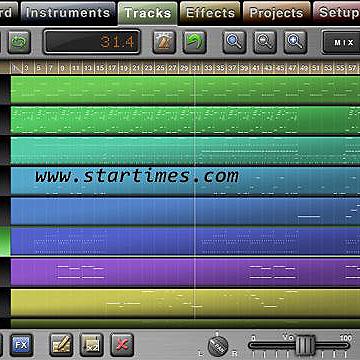Go to the Projects tab
Viewport: 360px width, 360px height.
point(277,13)
